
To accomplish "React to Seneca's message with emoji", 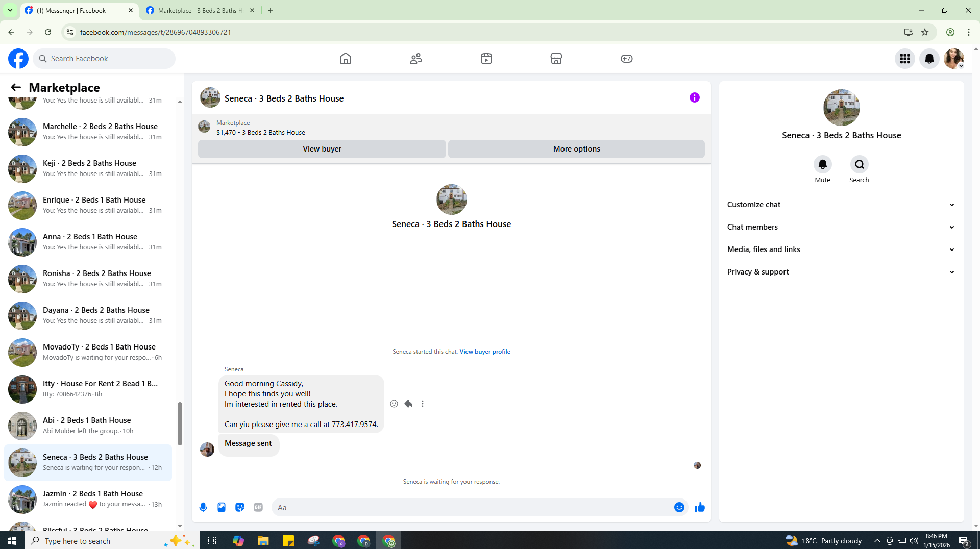I will coord(394,404).
